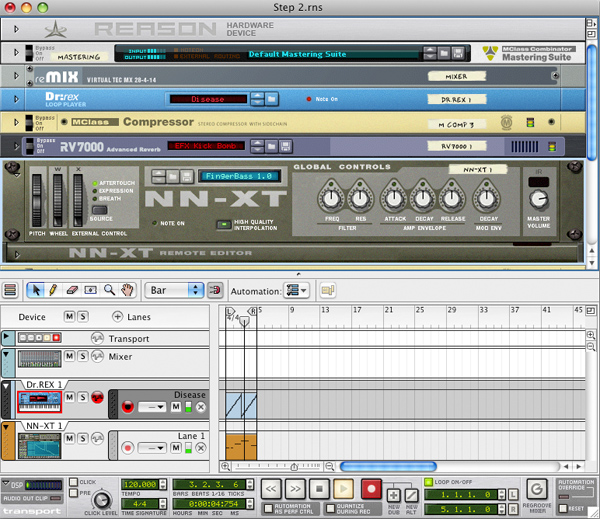Open the ReGroove Mixer button
600x519 pixels.
coord(537,490)
